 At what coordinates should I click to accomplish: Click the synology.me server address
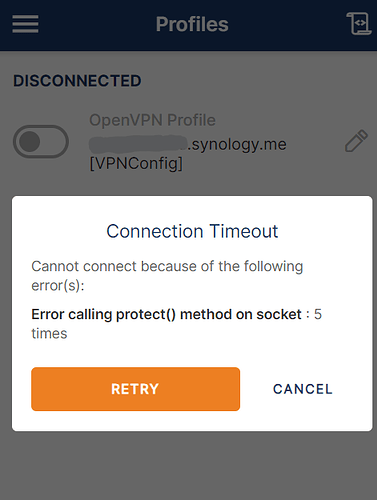(x=237, y=144)
